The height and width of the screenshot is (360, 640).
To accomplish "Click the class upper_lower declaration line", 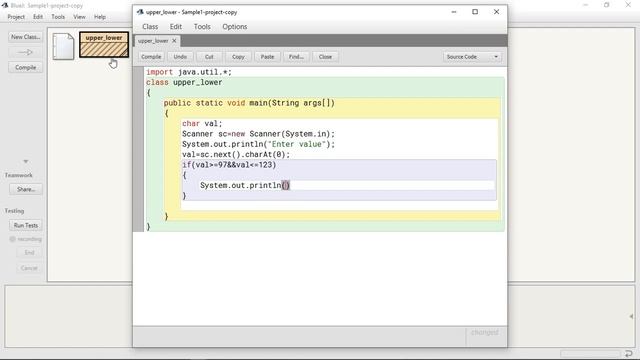I will coord(184,82).
